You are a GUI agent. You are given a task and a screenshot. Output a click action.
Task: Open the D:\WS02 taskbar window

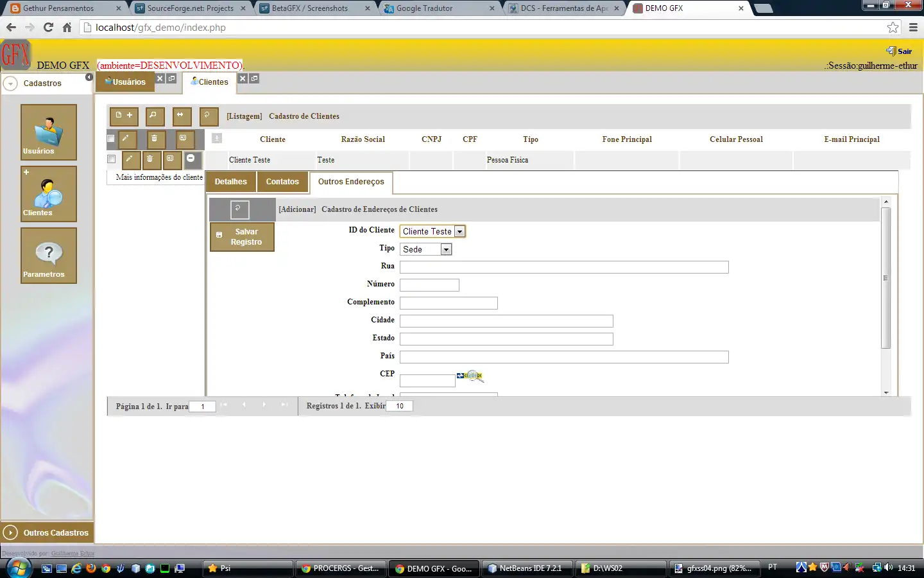tap(620, 568)
